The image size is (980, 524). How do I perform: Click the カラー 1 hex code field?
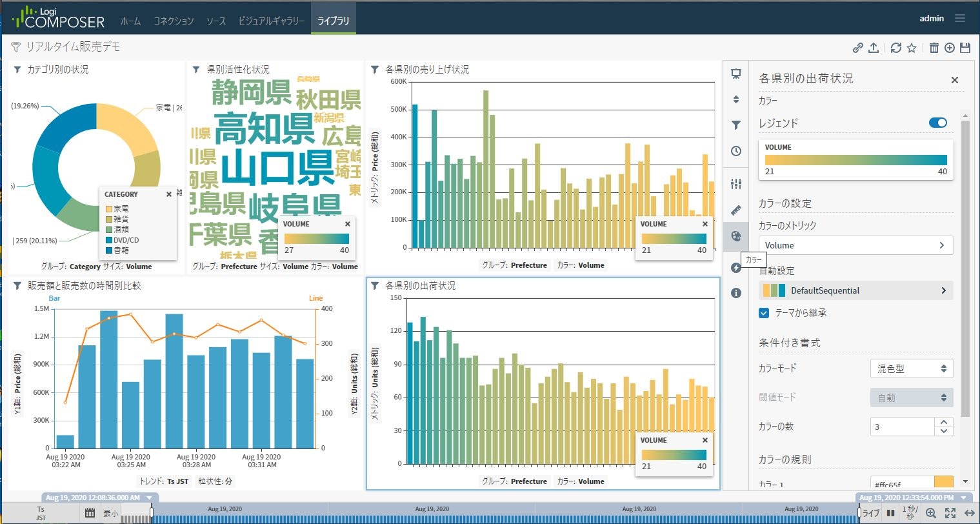click(902, 483)
